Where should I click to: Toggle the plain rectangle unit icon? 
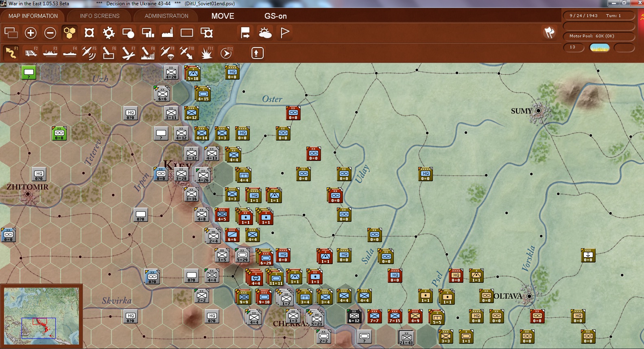[187, 33]
